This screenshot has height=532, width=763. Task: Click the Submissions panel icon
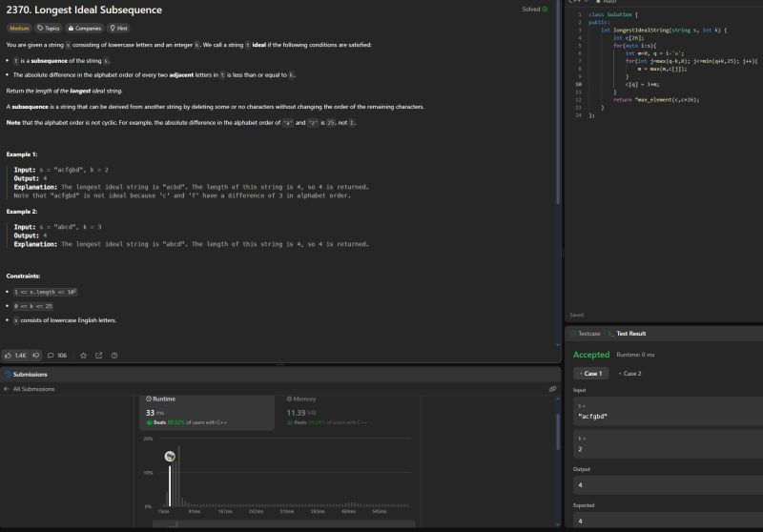[8, 374]
